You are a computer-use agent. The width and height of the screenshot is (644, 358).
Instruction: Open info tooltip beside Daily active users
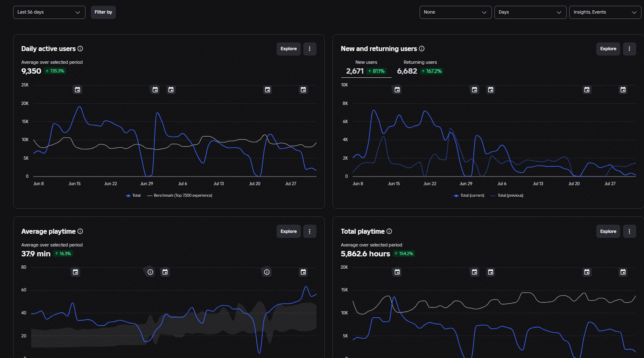pos(80,49)
